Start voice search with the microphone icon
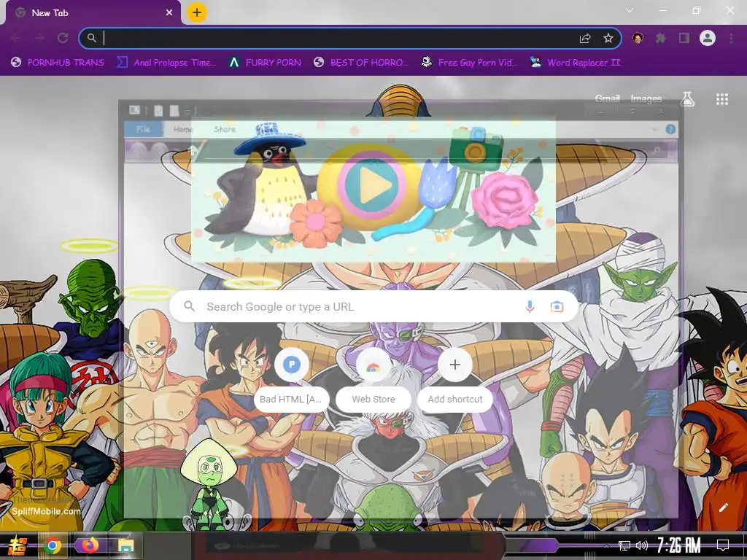This screenshot has width=747, height=560. 530,307
